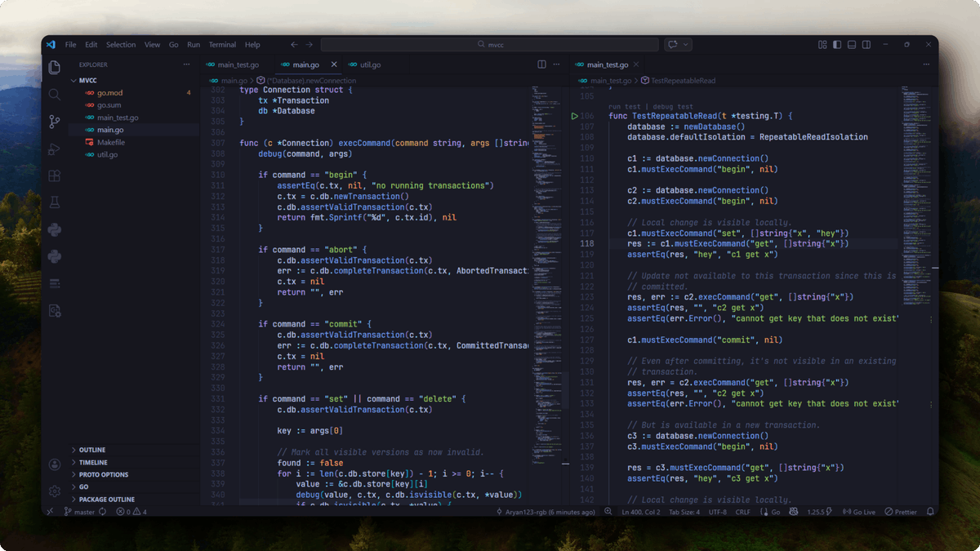
Task: Open Source Control view in activity bar
Action: [x=55, y=122]
